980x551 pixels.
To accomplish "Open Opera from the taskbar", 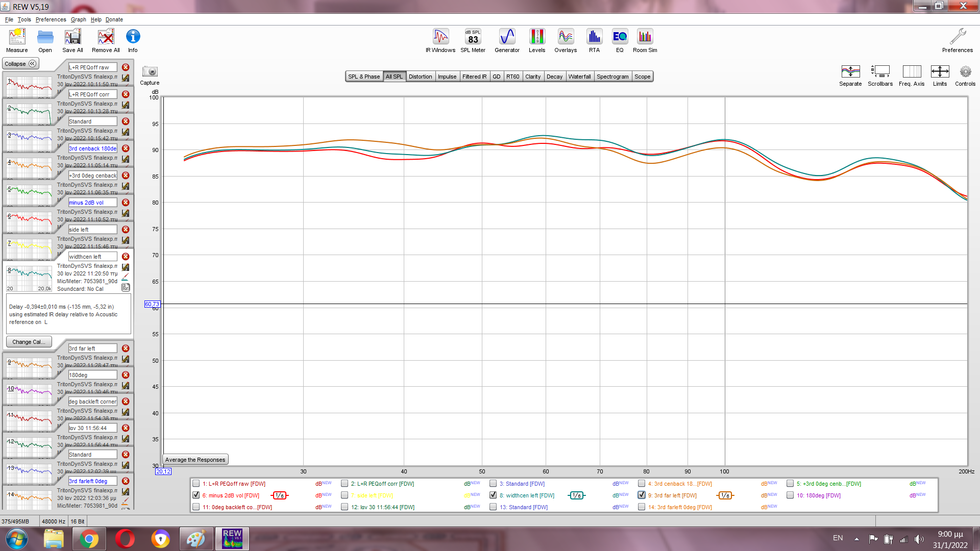I will [125, 539].
